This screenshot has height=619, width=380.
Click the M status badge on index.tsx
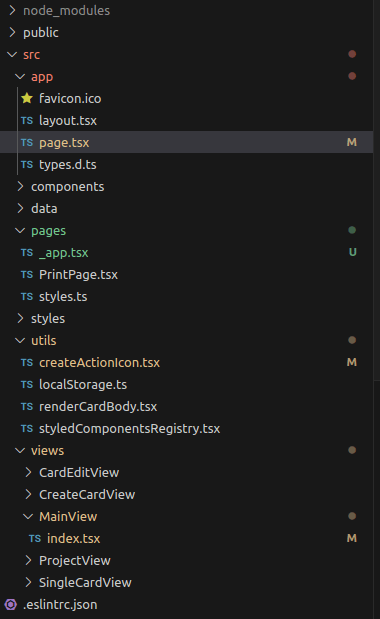click(352, 538)
